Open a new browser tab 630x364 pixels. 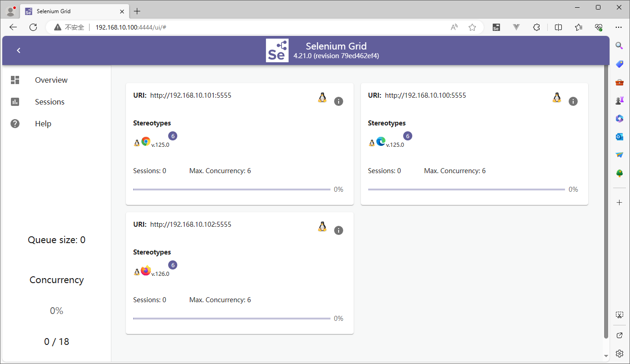[x=137, y=11]
